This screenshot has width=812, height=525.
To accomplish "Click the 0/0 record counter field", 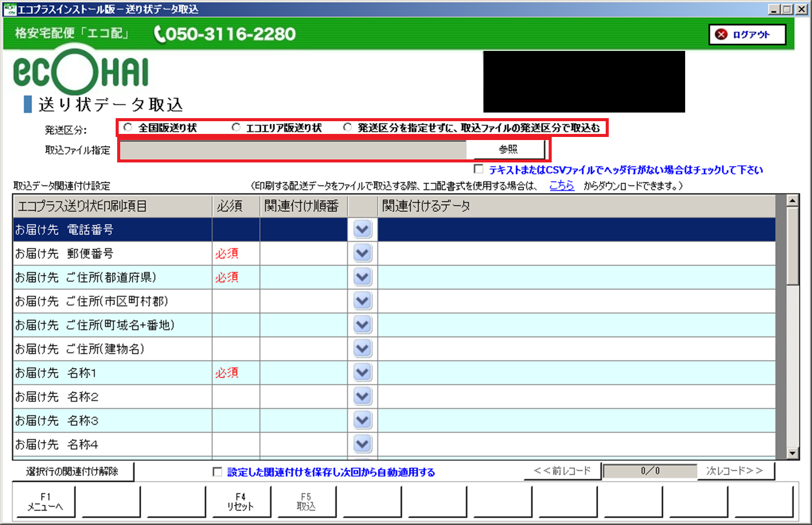I will (650, 472).
